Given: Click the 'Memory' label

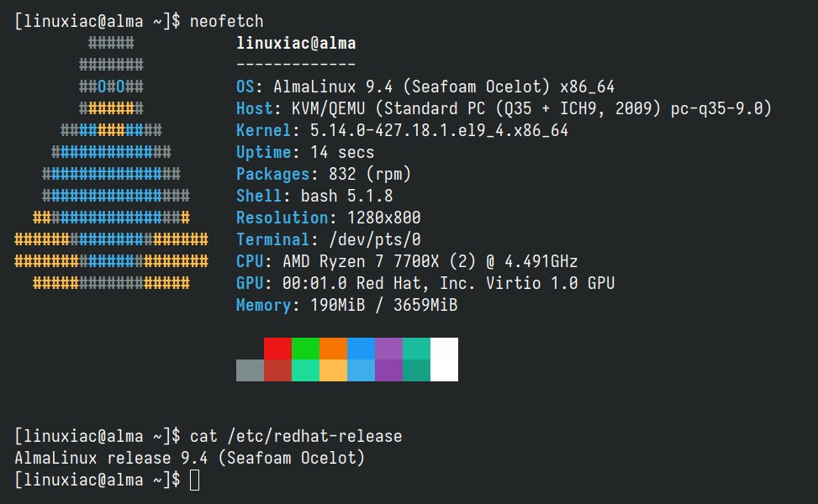Looking at the screenshot, I should [x=263, y=306].
